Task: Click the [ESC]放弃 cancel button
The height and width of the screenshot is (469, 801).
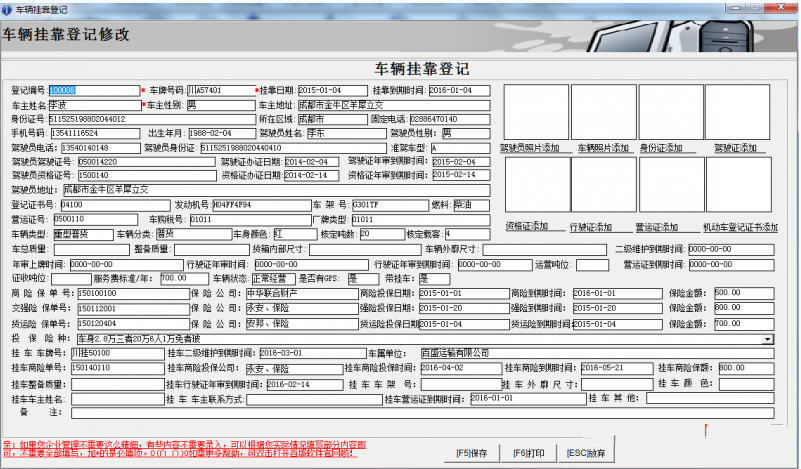Action: [x=585, y=453]
